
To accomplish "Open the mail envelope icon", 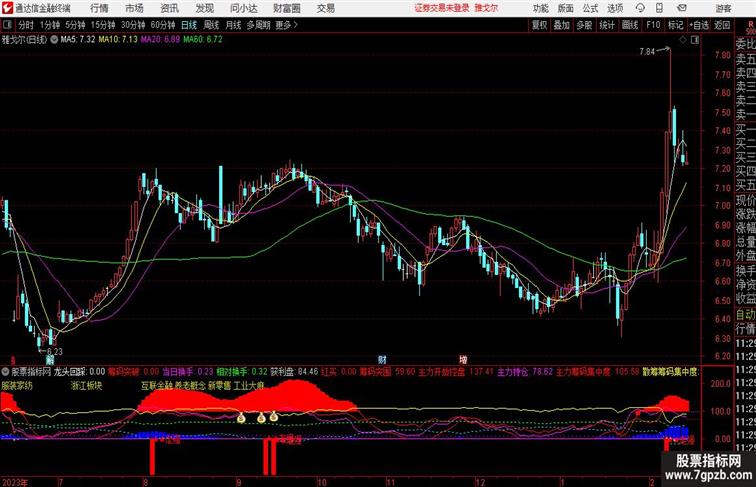I will (x=682, y=8).
